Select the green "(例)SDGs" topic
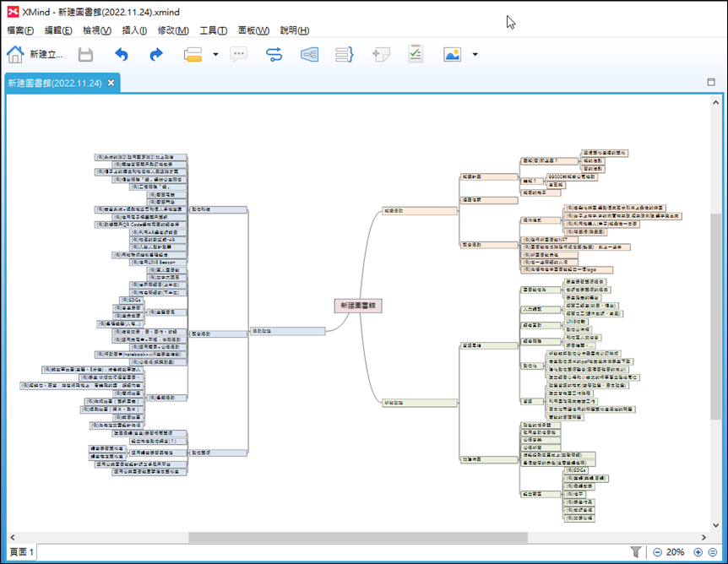 pos(577,470)
